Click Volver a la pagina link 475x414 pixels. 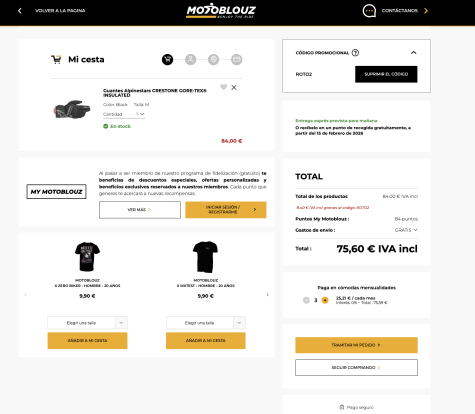pyautogui.click(x=60, y=11)
